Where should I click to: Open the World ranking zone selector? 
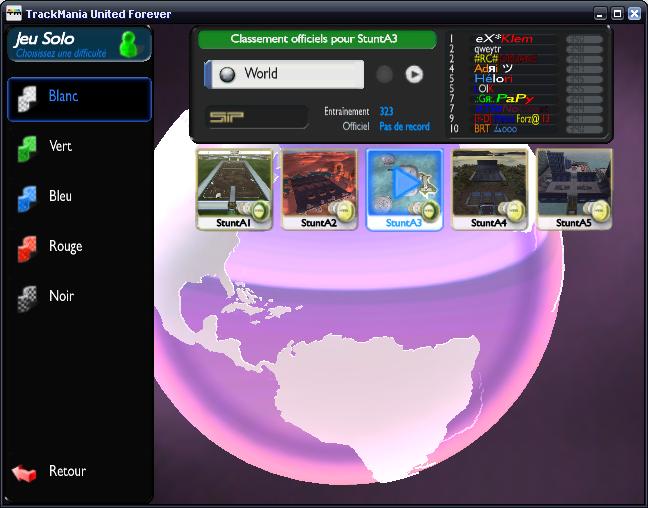[285, 74]
